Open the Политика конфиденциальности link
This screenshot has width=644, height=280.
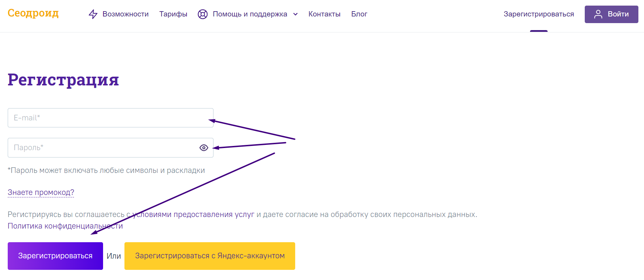pos(65,226)
